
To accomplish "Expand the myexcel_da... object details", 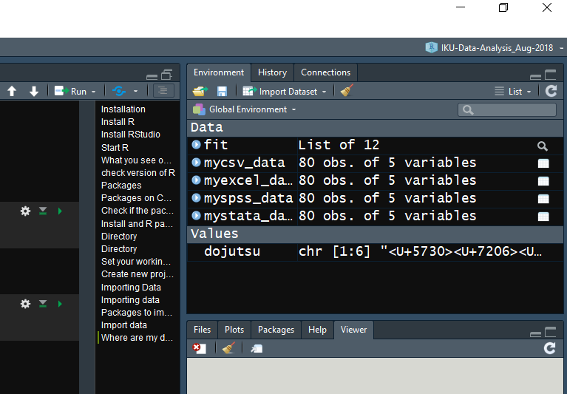I will pos(196,180).
